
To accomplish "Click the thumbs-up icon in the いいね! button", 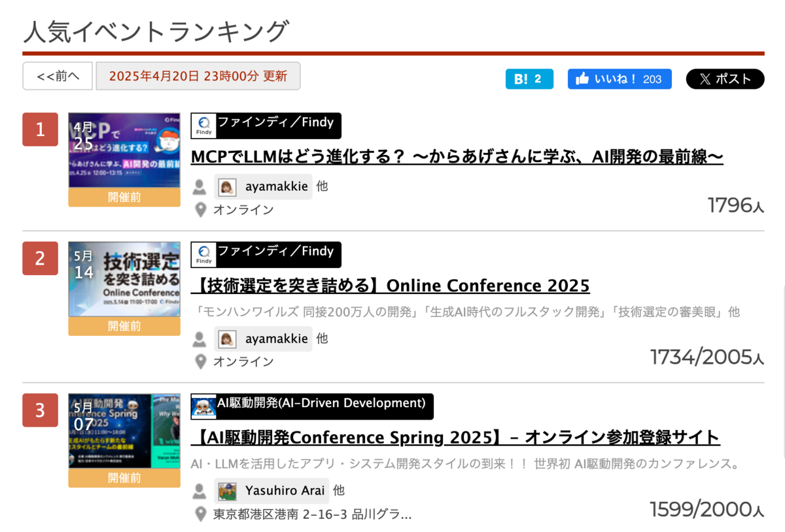I will pos(582,79).
